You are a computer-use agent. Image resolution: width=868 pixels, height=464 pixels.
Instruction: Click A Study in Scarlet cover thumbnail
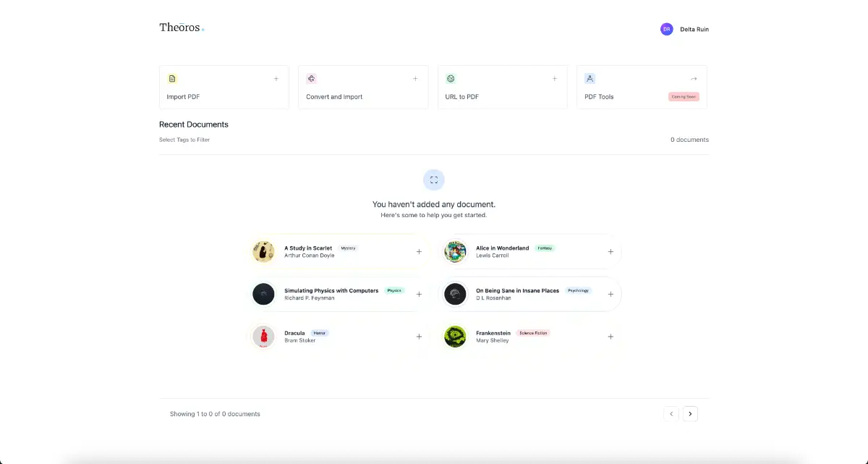[x=263, y=251]
